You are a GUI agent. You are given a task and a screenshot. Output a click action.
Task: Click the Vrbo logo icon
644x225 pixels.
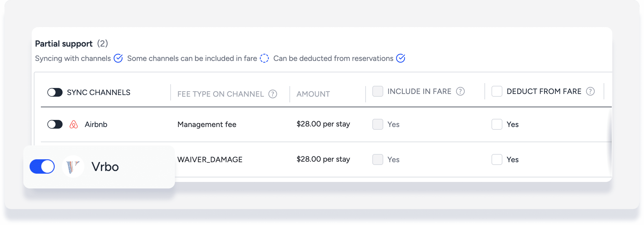click(73, 167)
